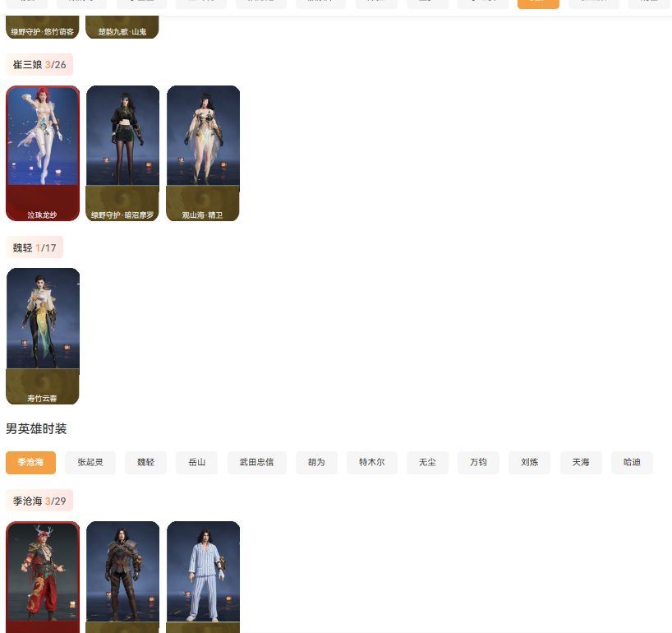Switch to the 哈迪 hero tab
The height and width of the screenshot is (633, 672).
(x=632, y=463)
